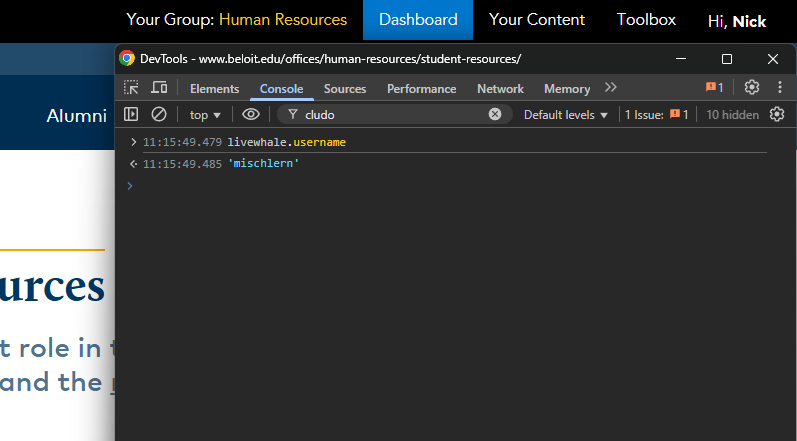
Task: Open the Toolbox menu
Action: [646, 20]
